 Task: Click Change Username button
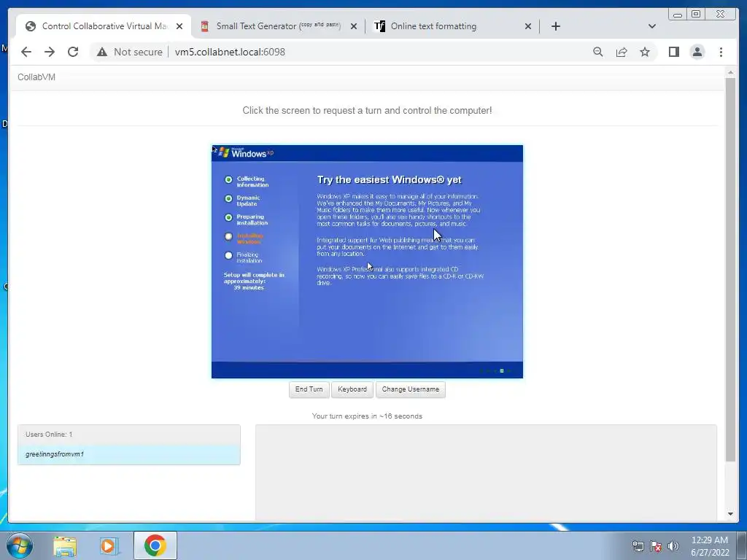click(x=410, y=389)
